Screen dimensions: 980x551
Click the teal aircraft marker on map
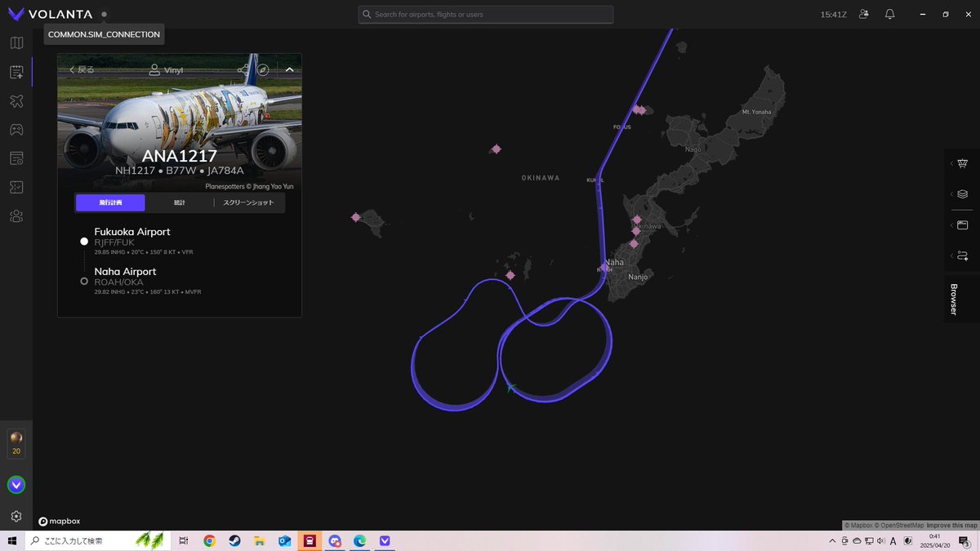point(510,387)
